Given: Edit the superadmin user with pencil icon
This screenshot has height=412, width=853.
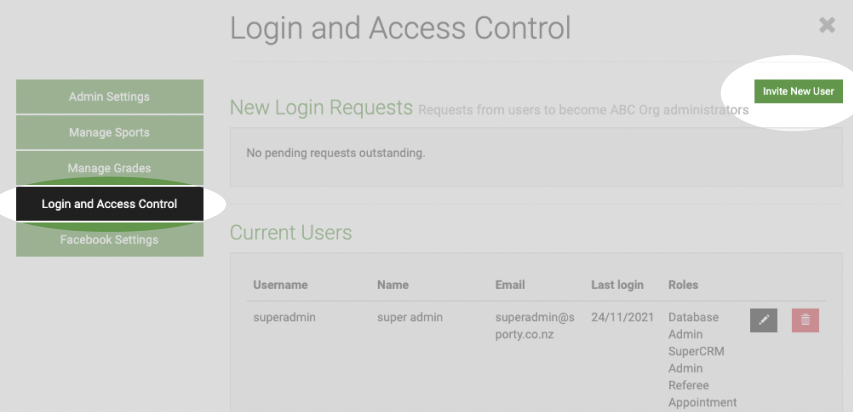Looking at the screenshot, I should 763,320.
